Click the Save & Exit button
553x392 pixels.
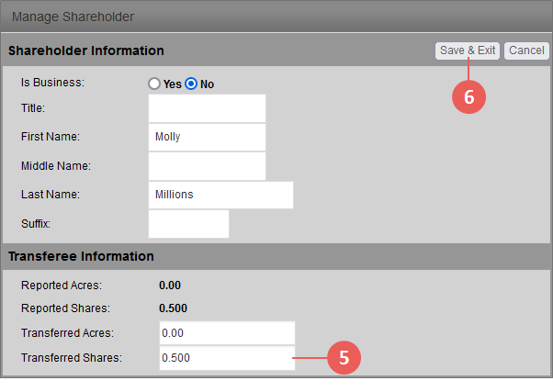coord(468,50)
